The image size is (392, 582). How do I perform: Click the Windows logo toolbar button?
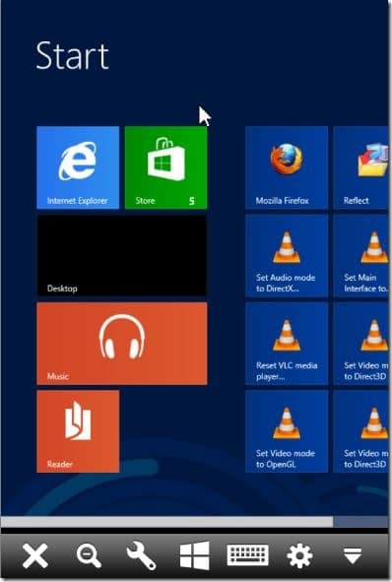194,555
